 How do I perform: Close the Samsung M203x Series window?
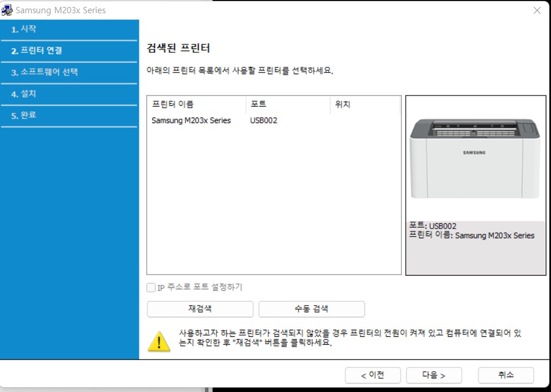[x=537, y=10]
